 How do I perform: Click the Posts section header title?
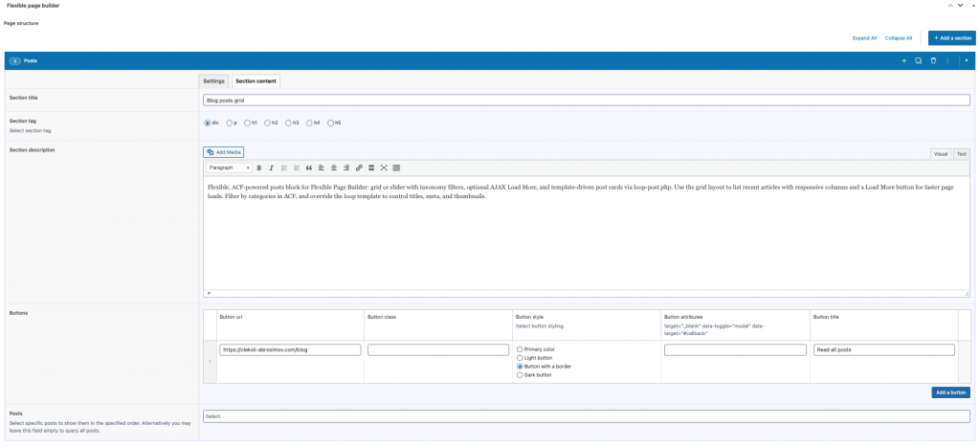click(x=30, y=61)
